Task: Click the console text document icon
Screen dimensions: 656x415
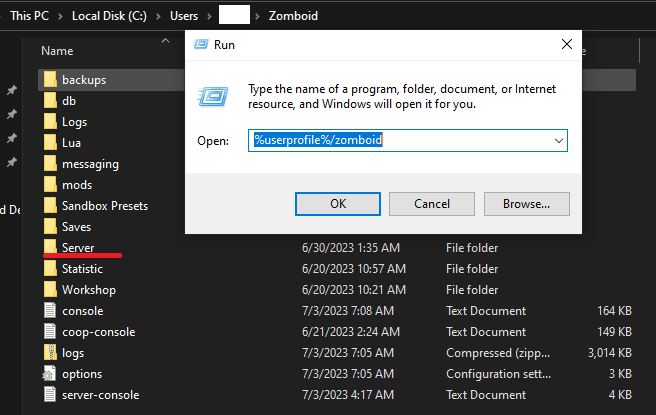Action: (x=51, y=310)
